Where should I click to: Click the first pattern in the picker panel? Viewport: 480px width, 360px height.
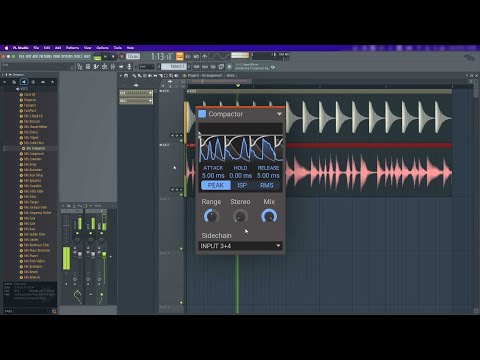pos(136,93)
